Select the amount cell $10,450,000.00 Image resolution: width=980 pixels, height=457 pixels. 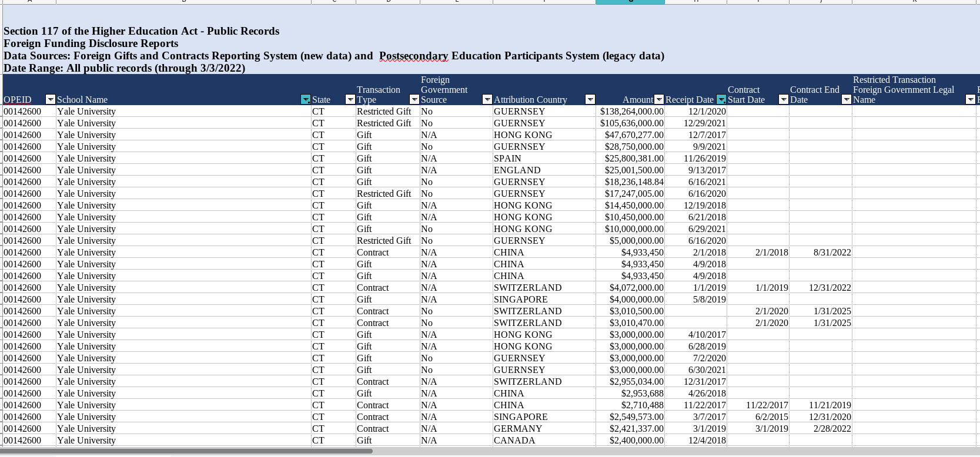coord(630,217)
